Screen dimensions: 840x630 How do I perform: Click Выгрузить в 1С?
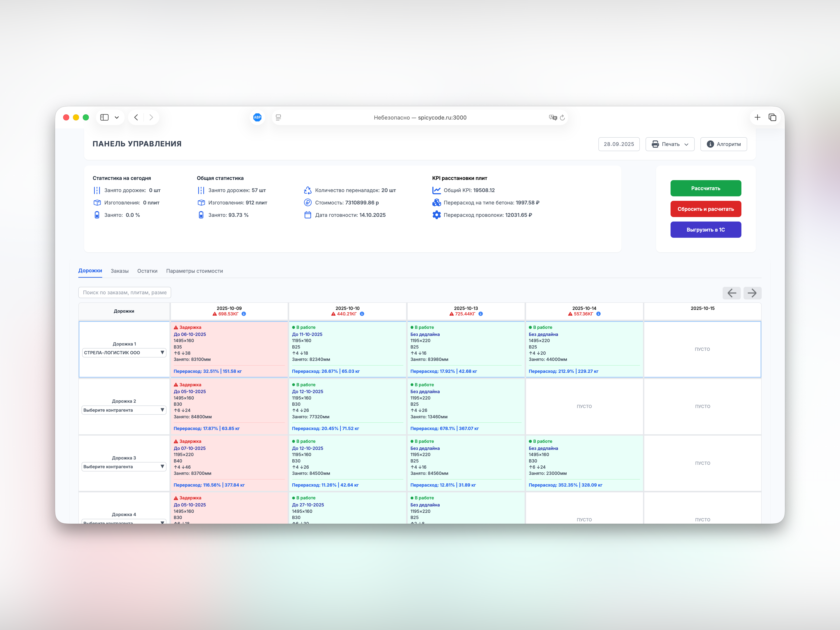[x=706, y=229]
